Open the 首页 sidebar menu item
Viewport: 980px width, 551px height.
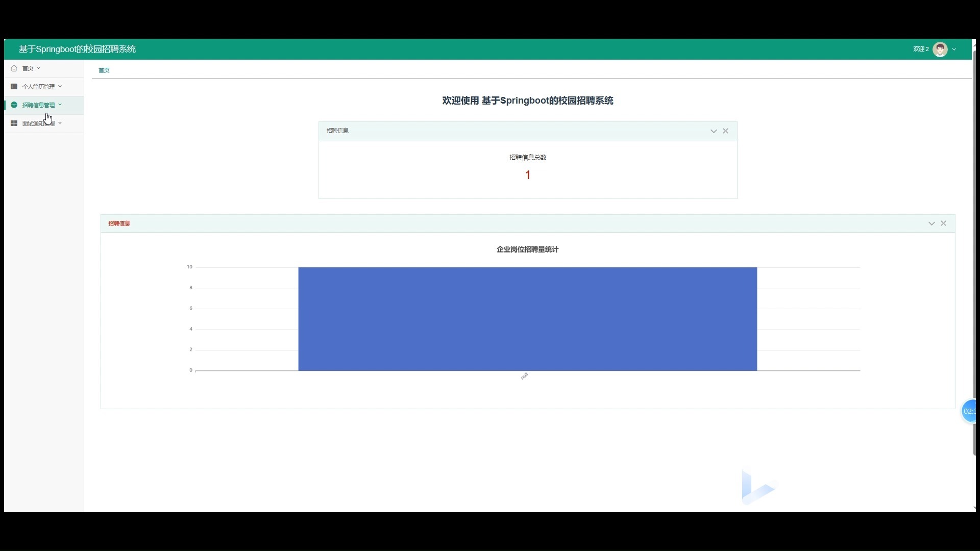(x=44, y=68)
